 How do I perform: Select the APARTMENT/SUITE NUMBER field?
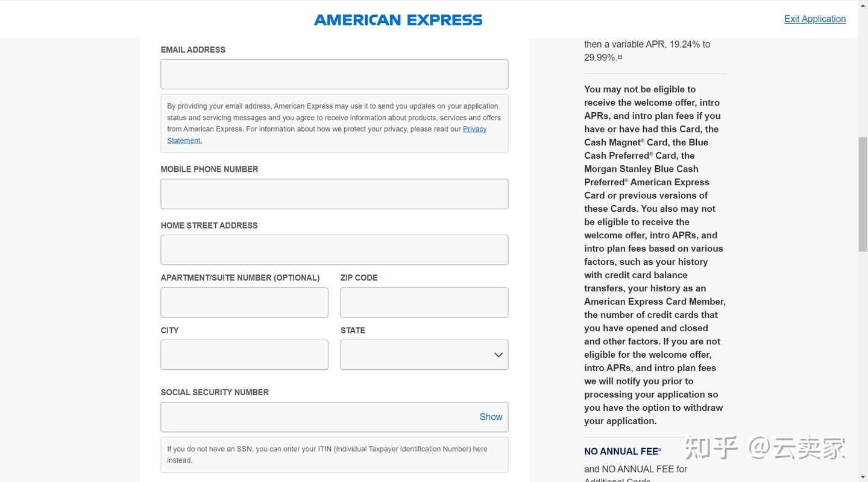point(244,302)
